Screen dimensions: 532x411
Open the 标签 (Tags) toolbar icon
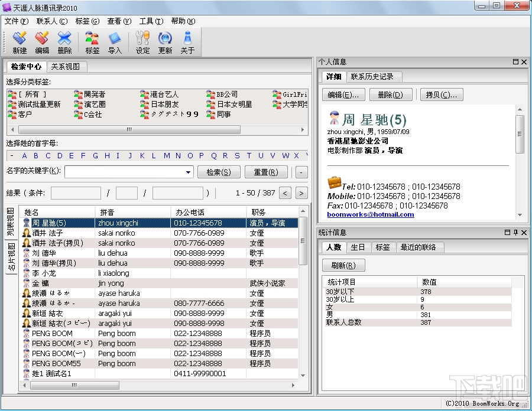pyautogui.click(x=92, y=43)
